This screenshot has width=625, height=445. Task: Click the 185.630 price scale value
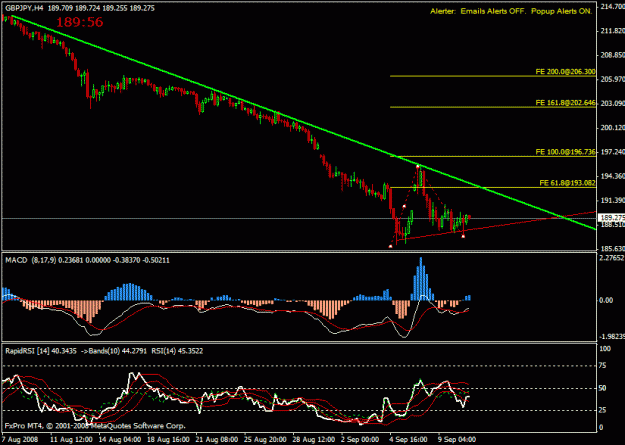tap(612, 248)
